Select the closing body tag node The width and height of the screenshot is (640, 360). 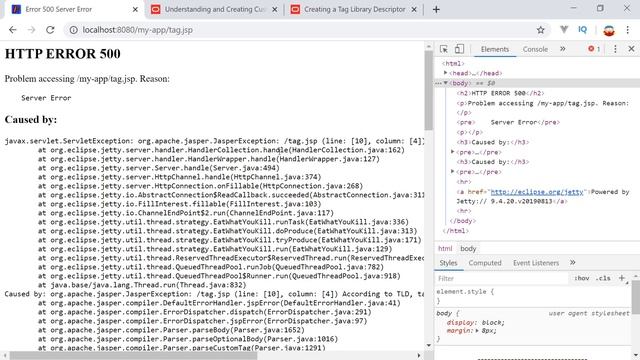point(462,221)
